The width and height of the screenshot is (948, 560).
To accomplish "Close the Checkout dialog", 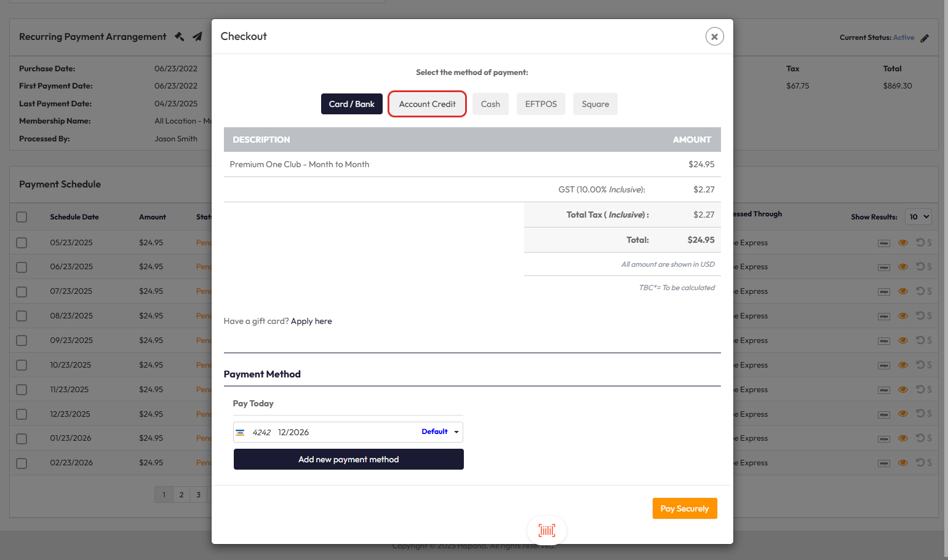I will tap(714, 36).
